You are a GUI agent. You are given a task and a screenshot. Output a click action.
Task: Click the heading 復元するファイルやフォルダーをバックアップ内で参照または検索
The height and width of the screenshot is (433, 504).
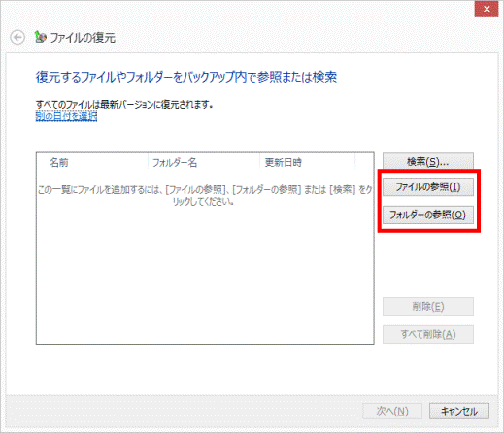(x=186, y=77)
